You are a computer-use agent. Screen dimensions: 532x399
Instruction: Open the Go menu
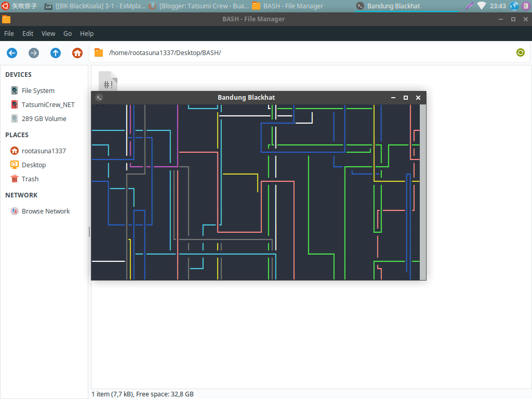pos(67,33)
